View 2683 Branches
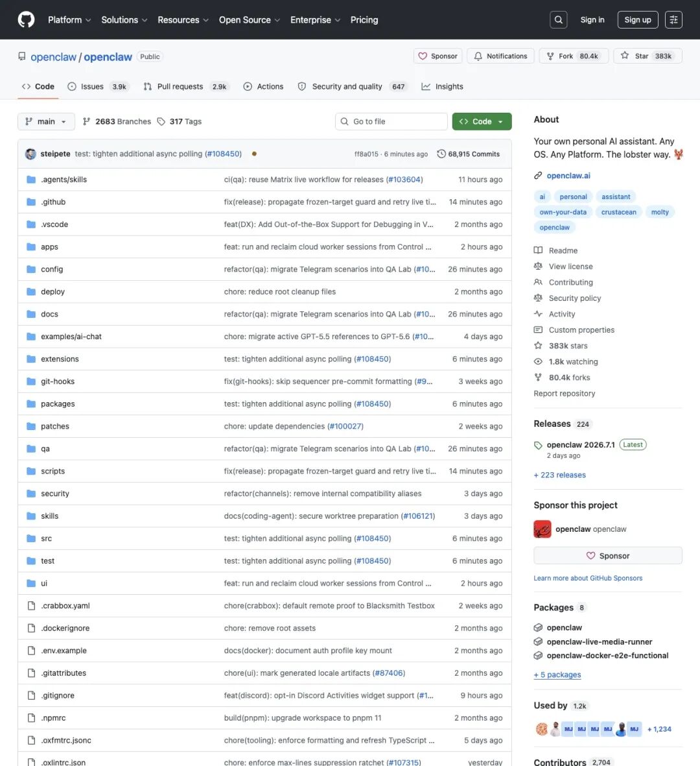Image resolution: width=700 pixels, height=766 pixels. point(117,122)
